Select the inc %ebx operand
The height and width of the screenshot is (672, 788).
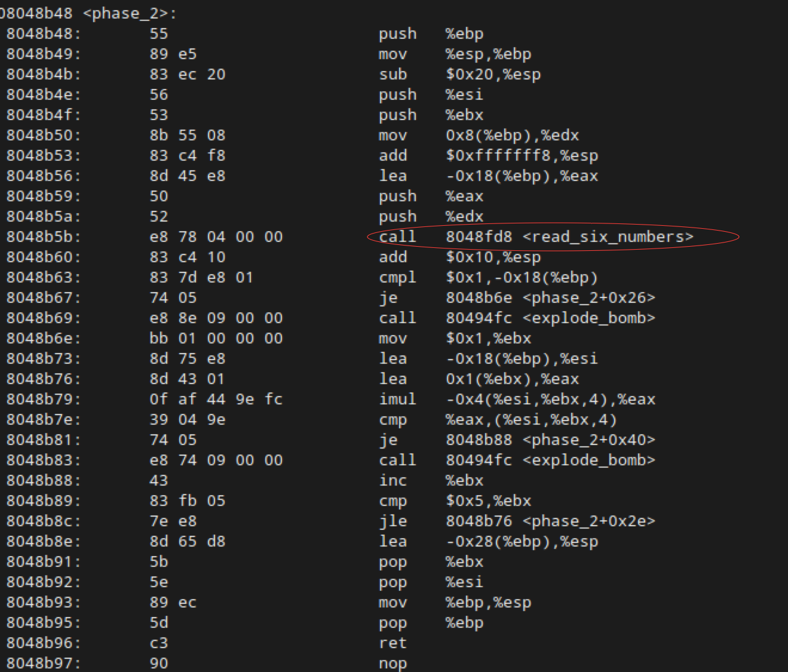coord(464,480)
